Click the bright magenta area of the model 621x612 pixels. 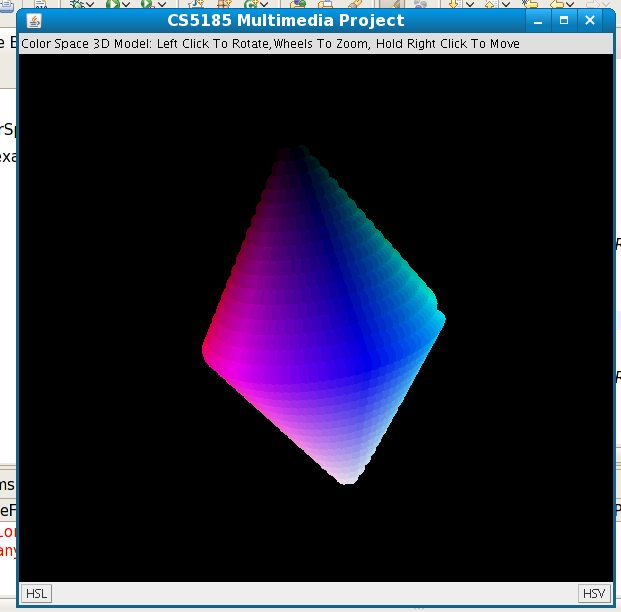tap(225, 358)
